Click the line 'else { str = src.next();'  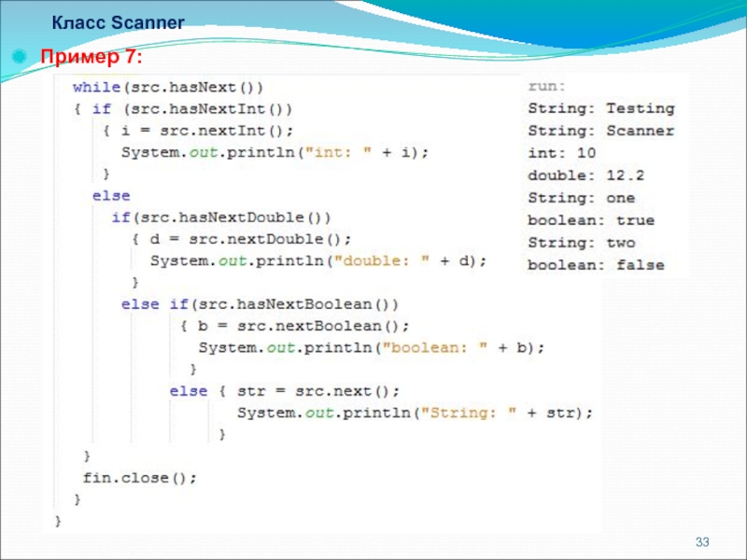(285, 391)
